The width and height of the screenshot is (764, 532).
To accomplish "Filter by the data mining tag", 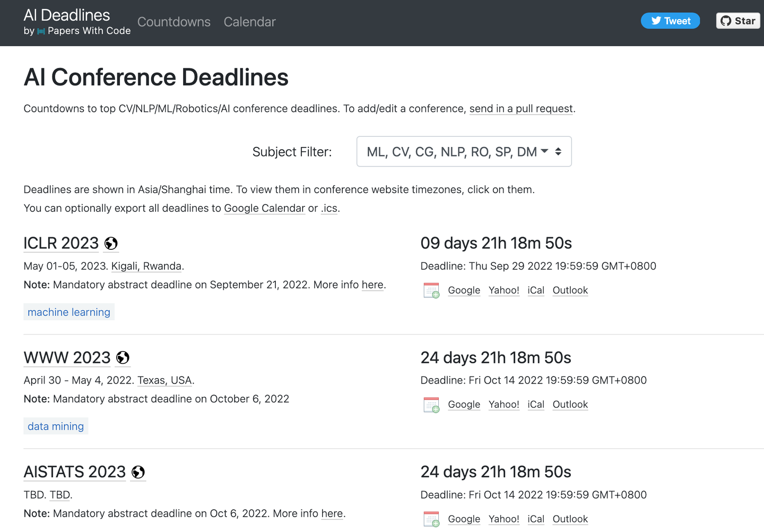I will (x=56, y=426).
